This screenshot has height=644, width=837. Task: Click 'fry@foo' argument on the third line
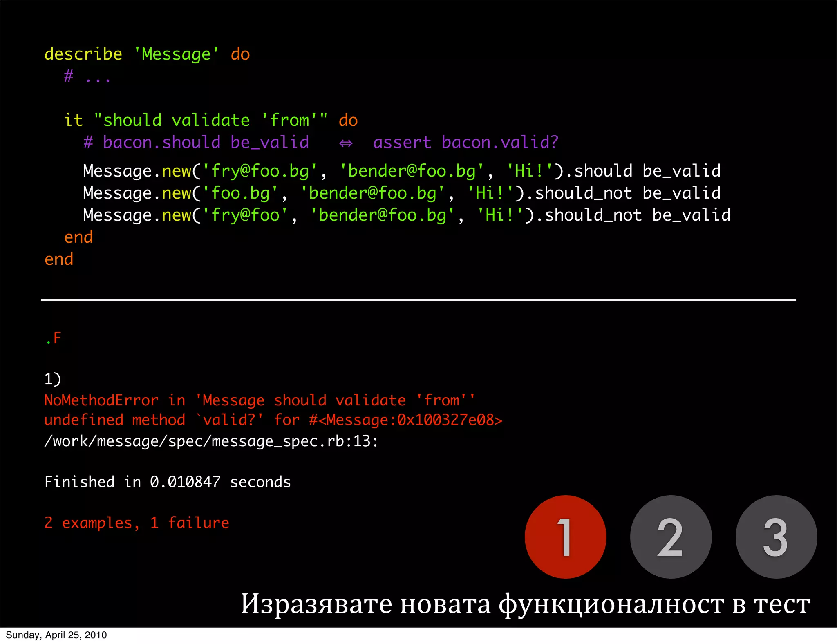(245, 215)
